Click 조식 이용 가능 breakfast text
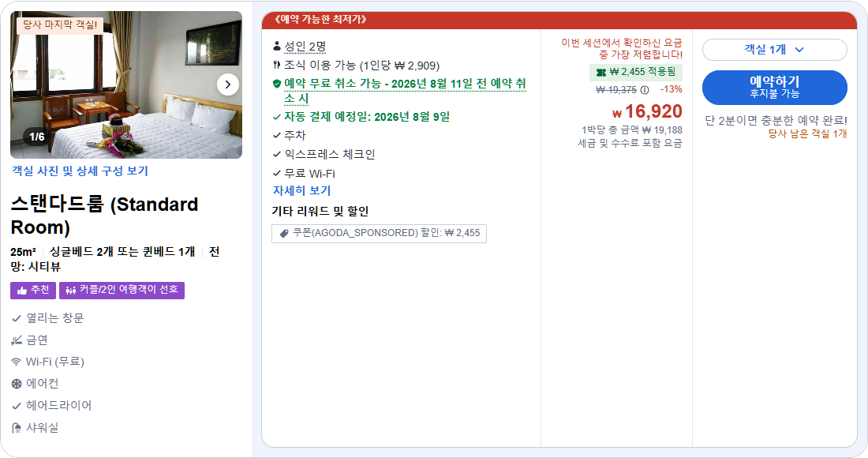 coord(361,66)
